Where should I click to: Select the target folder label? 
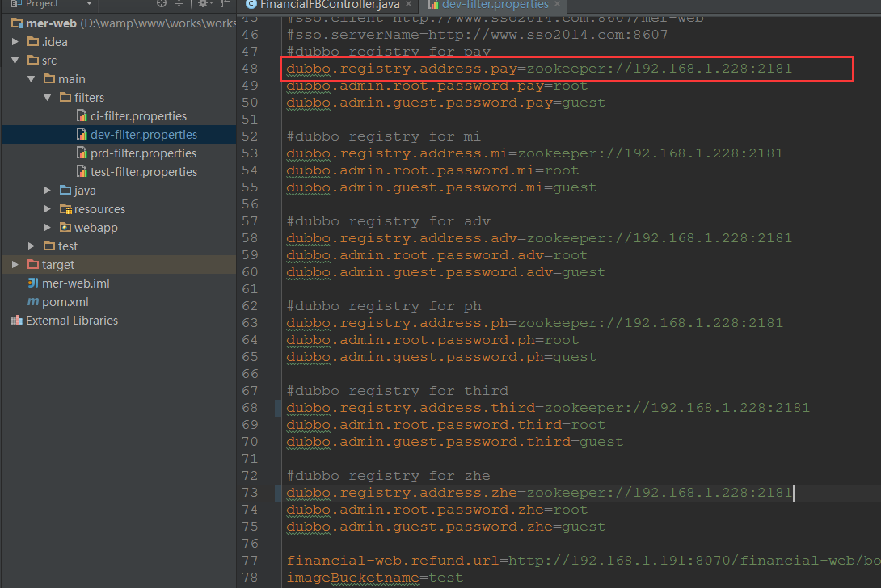pyautogui.click(x=58, y=264)
